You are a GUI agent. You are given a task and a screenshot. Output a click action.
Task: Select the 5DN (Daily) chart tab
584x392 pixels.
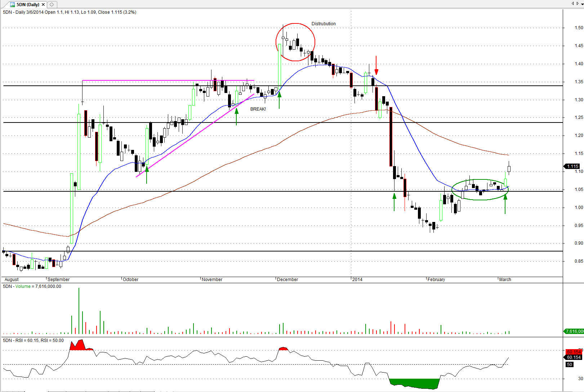(27, 5)
